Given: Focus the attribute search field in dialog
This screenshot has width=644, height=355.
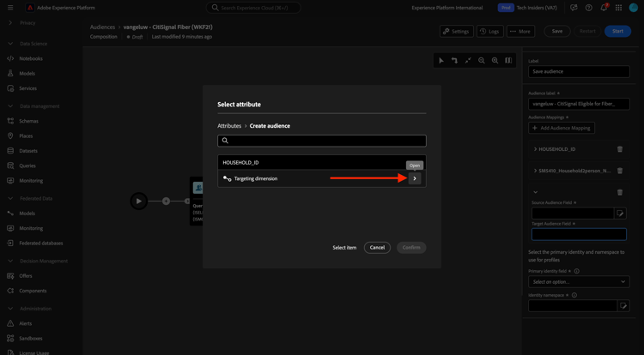Looking at the screenshot, I should coord(322,141).
